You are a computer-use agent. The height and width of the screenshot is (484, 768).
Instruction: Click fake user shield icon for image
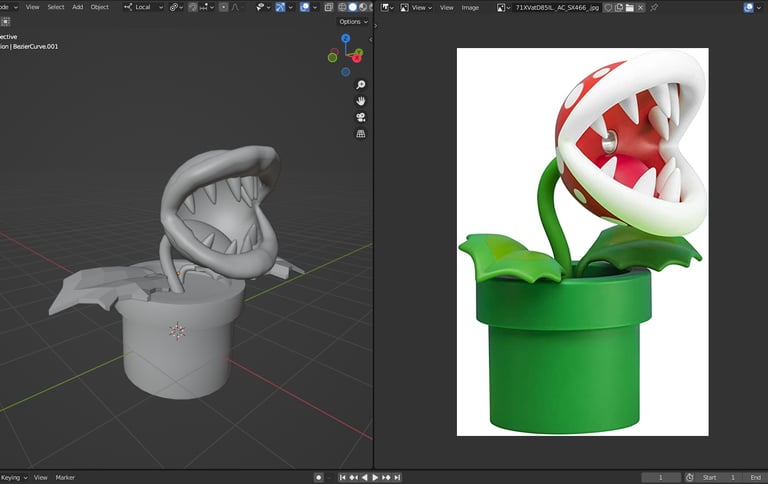pos(607,7)
